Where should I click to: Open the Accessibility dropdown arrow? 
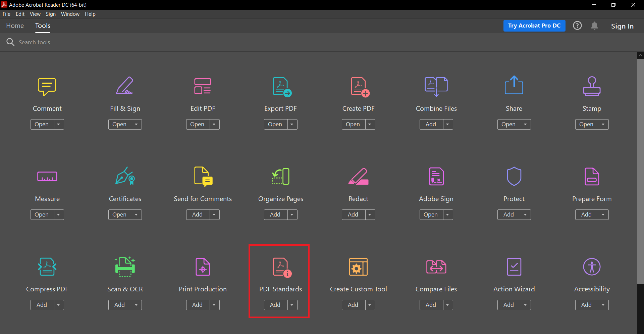pos(603,305)
